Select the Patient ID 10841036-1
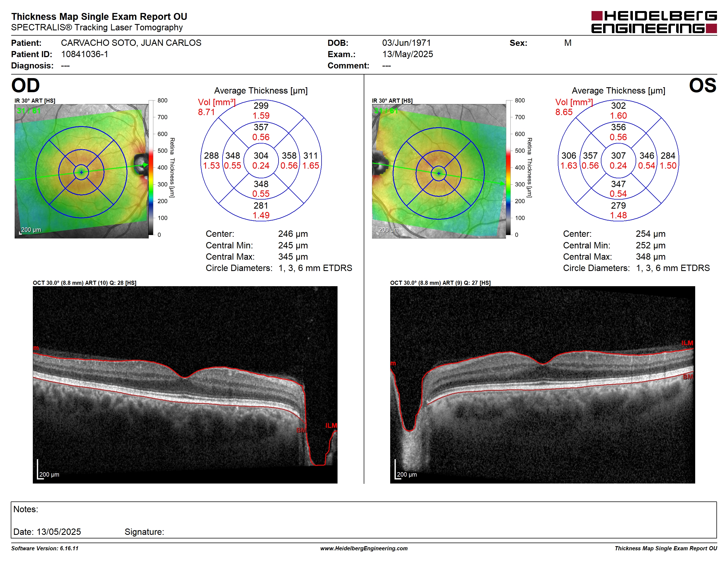Viewport: 728px width, 563px height. coord(85,54)
